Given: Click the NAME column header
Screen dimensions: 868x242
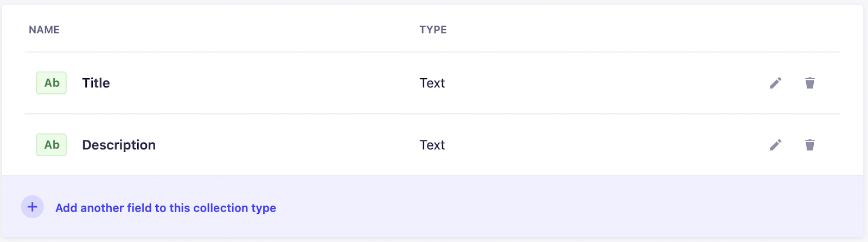Looking at the screenshot, I should [x=44, y=30].
